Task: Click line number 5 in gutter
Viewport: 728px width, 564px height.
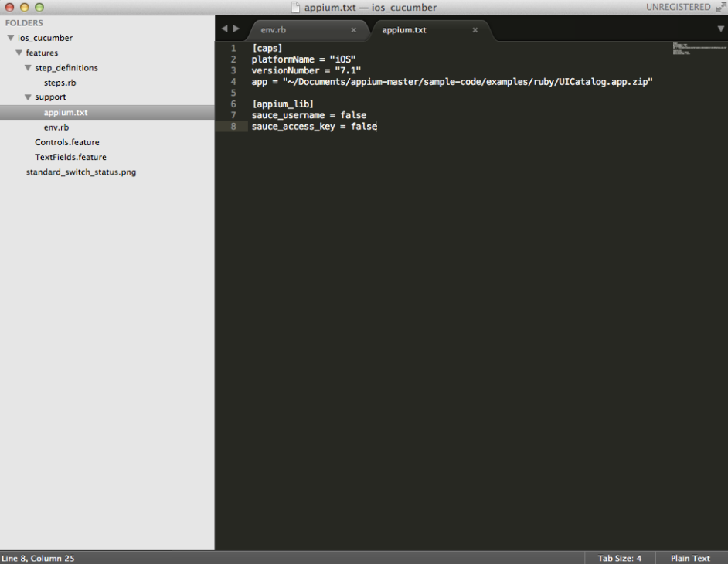Action: coord(233,93)
